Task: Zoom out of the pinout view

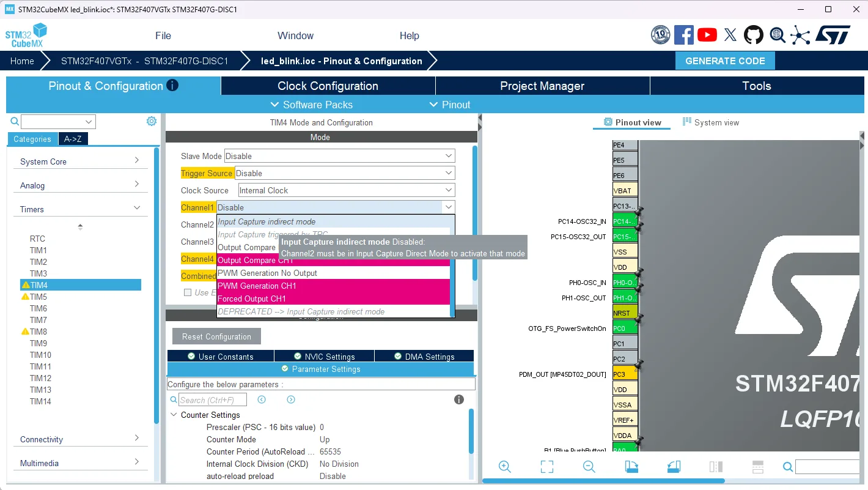Action: pyautogui.click(x=589, y=467)
